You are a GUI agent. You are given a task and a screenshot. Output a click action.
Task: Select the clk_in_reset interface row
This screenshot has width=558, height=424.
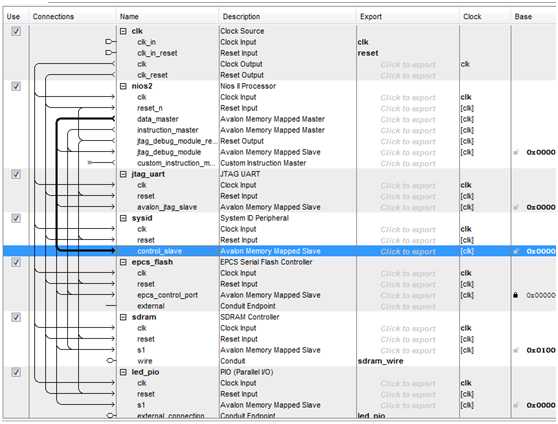[157, 53]
